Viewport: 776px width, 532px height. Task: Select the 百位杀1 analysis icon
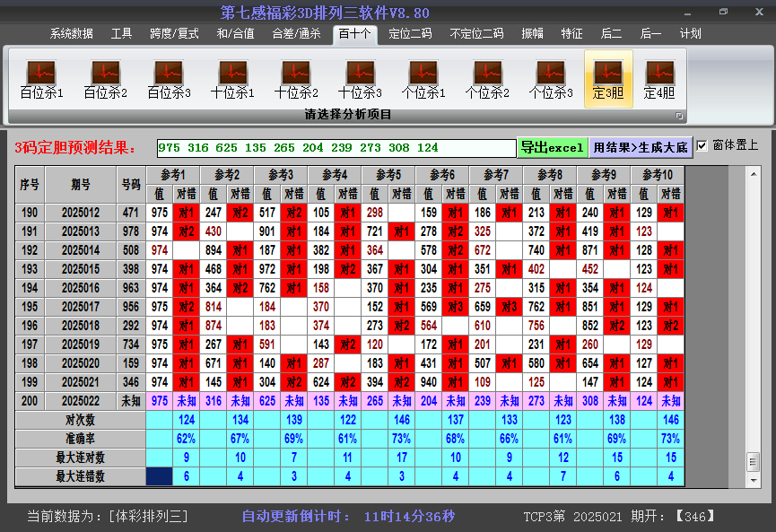pyautogui.click(x=41, y=80)
